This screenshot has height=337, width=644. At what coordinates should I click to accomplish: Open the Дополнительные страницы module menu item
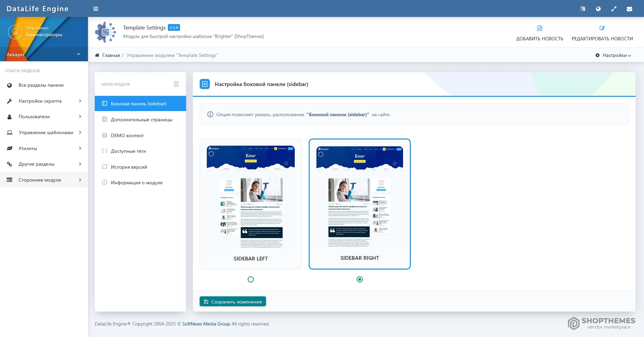click(x=141, y=120)
